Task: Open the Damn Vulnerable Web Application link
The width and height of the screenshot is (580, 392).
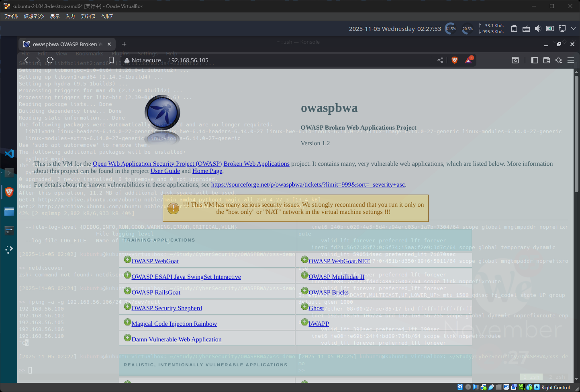Action: 177,339
